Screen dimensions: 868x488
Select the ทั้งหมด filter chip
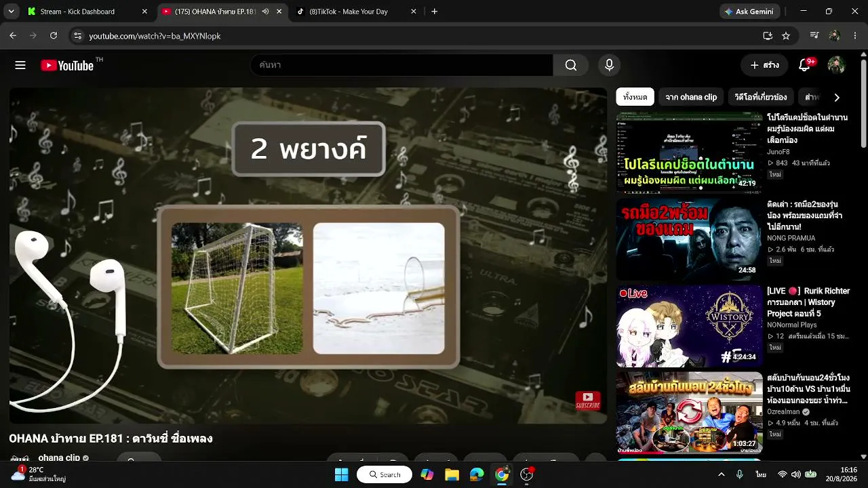tap(635, 97)
